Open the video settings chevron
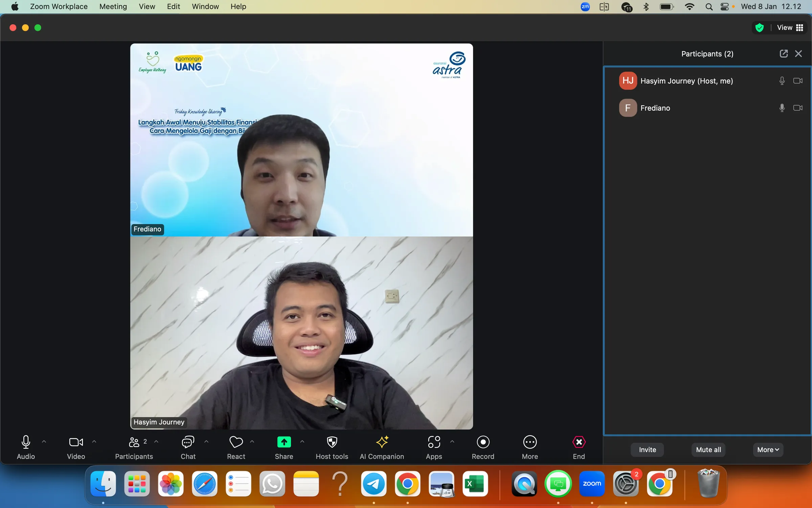This screenshot has height=508, width=812. click(94, 442)
